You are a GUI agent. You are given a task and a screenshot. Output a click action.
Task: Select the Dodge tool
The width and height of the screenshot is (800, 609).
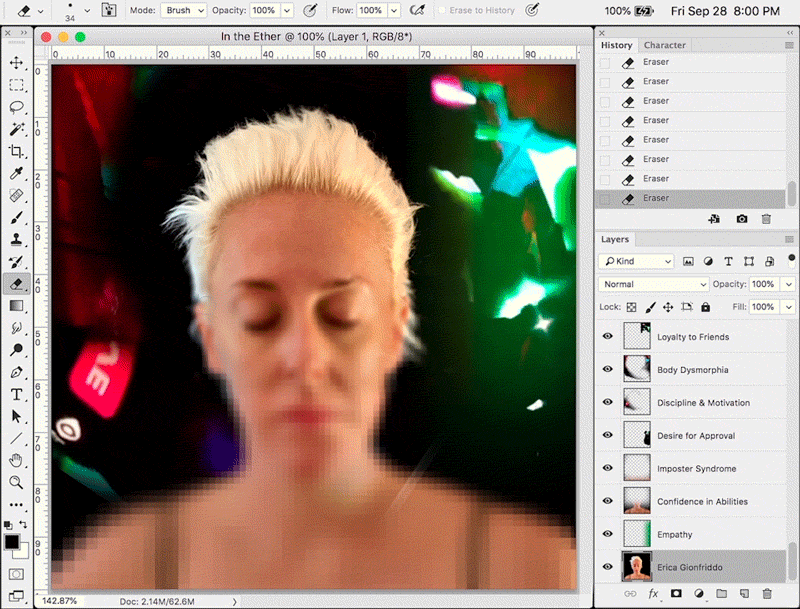point(16,350)
